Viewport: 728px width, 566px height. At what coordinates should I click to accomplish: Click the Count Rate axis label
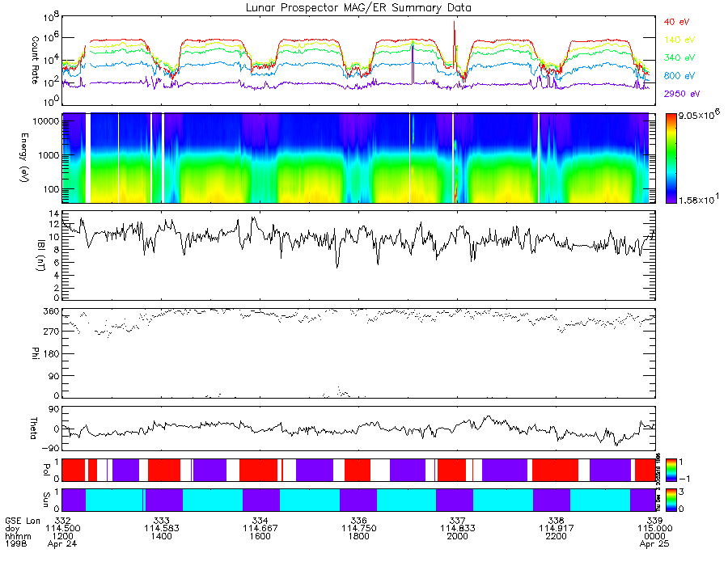click(35, 60)
